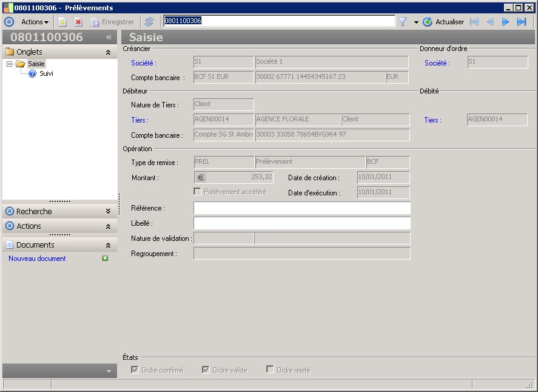Open the Actions dropdown in the toolbar
The height and width of the screenshot is (392, 538).
pos(35,22)
